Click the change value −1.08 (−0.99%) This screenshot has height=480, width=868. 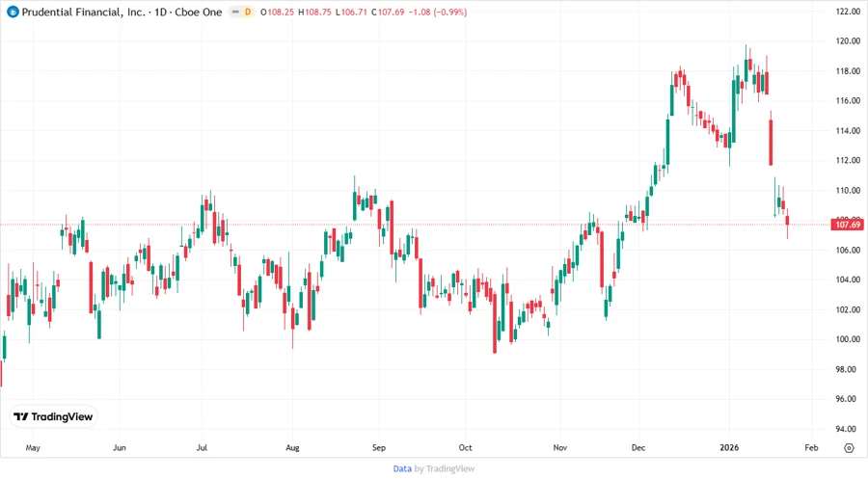click(x=437, y=12)
